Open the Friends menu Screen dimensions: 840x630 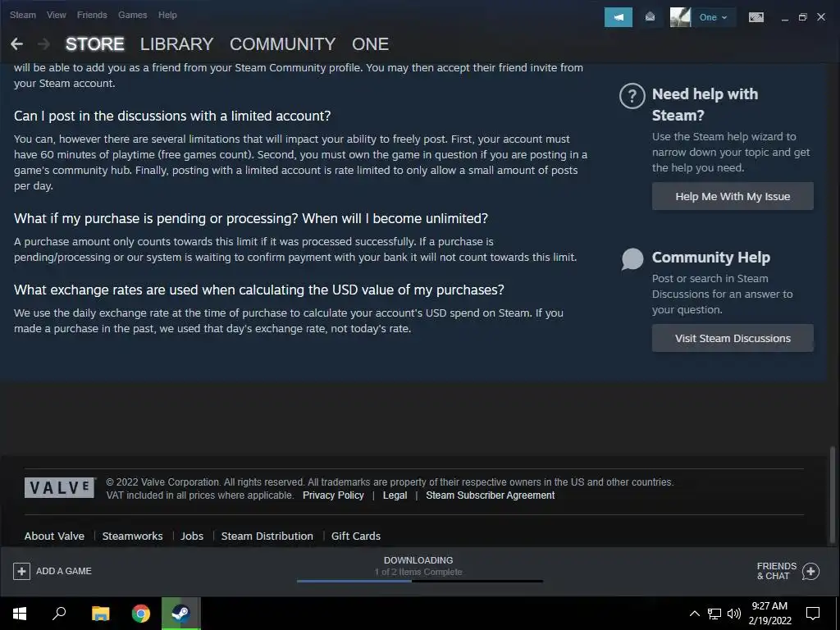point(92,15)
